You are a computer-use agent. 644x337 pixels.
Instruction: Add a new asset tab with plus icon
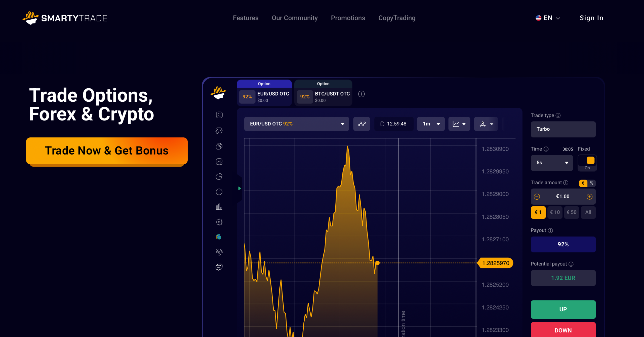coord(361,94)
